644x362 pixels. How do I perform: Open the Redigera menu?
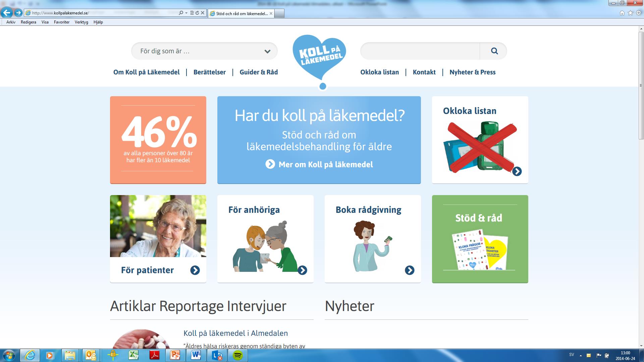(x=28, y=22)
